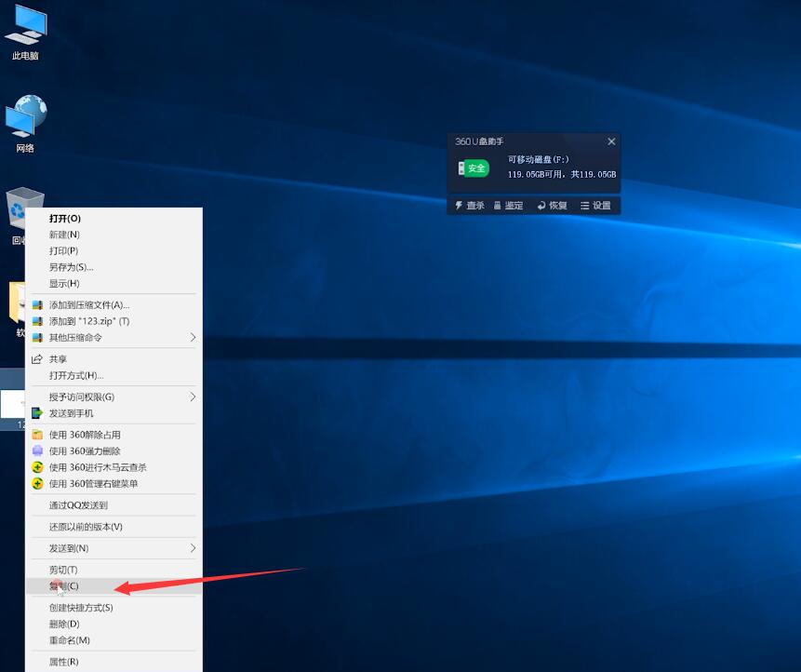
Task: Choose 重命名(M) from the context menu
Action: point(113,640)
